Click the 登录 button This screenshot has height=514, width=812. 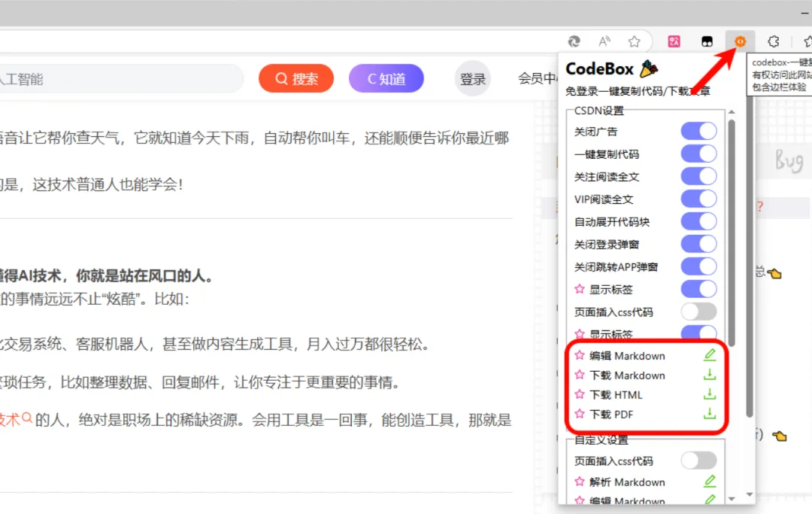(x=473, y=79)
